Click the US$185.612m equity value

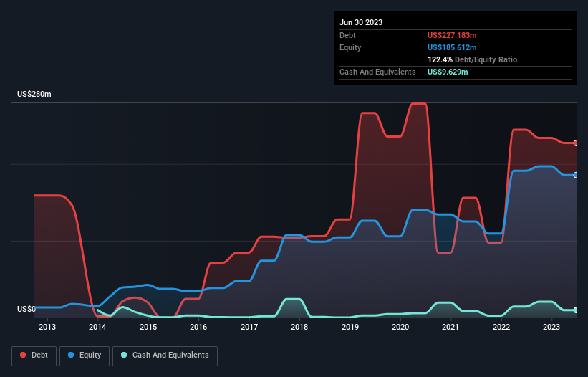[452, 47]
